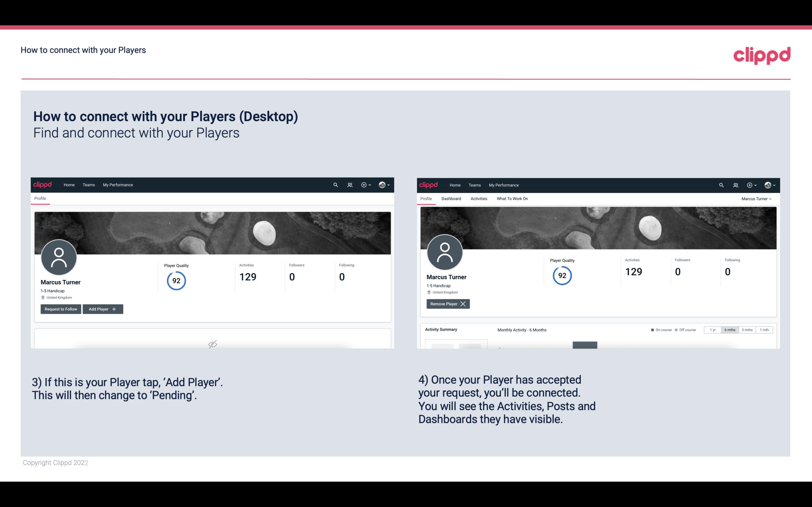The height and width of the screenshot is (507, 812).
Task: Click the search icon in right panel navbar
Action: pyautogui.click(x=721, y=185)
